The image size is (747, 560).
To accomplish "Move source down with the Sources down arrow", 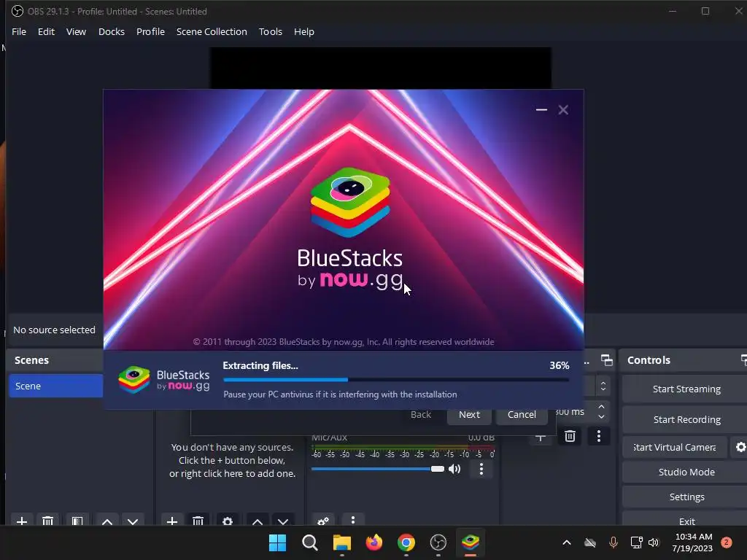I will [283, 521].
